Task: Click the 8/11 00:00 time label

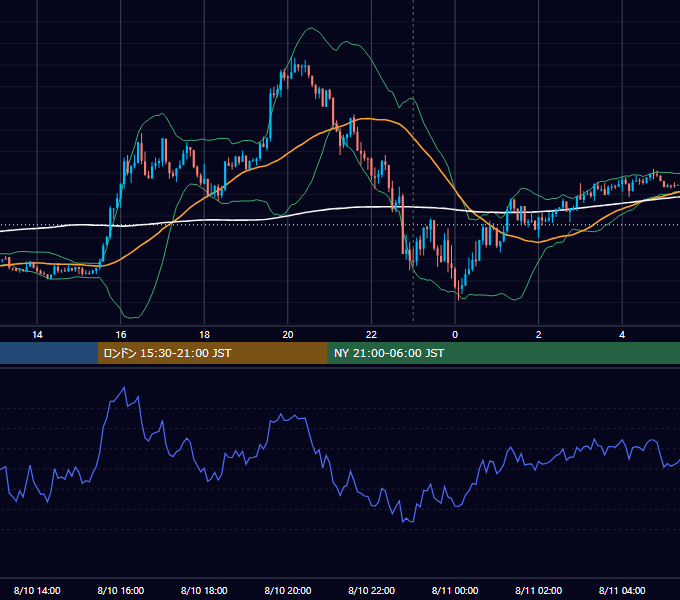Action: point(455,590)
